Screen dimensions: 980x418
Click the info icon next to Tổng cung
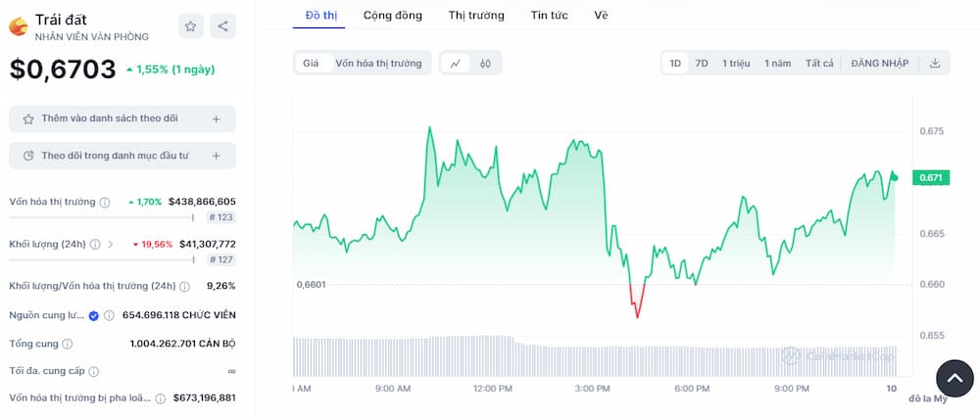(x=68, y=345)
